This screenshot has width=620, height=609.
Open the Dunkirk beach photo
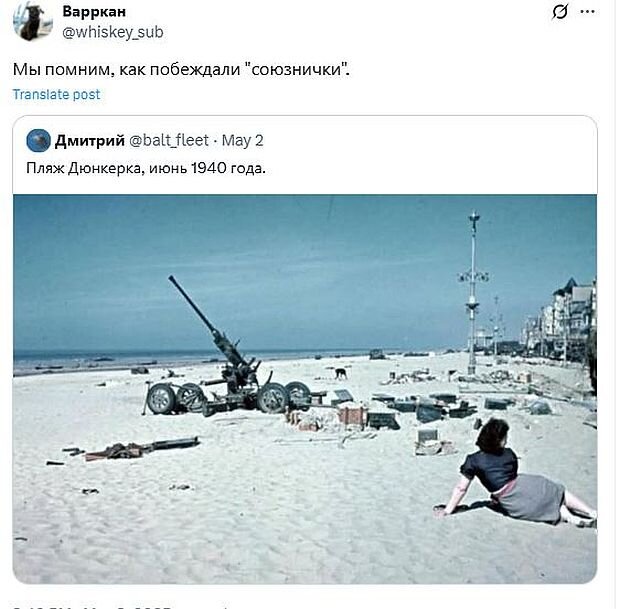[305, 389]
